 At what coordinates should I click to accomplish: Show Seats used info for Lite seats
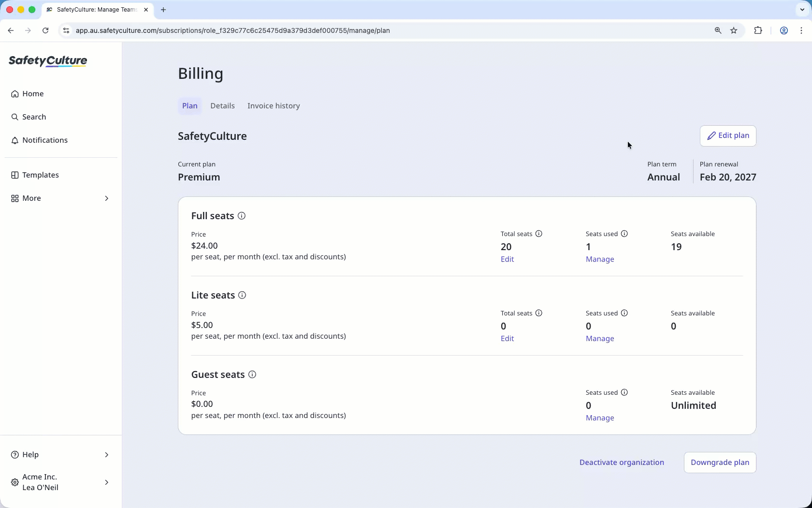[x=624, y=313]
